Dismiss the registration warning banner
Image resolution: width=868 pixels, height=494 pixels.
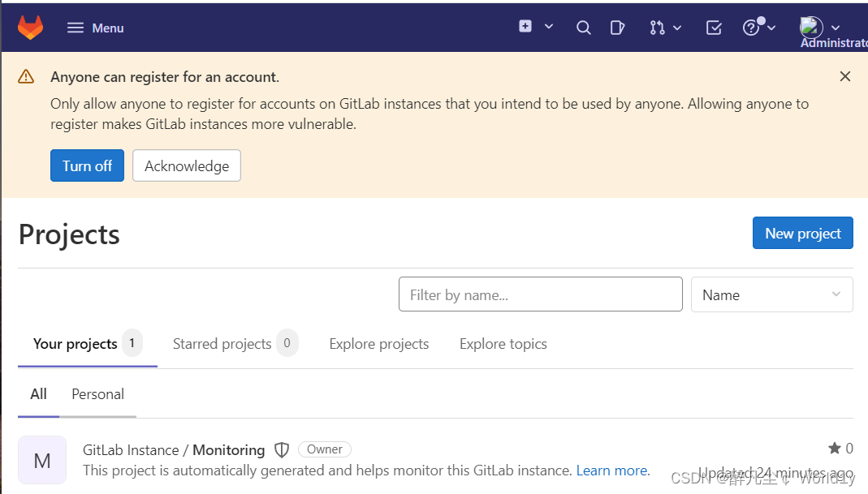(845, 76)
